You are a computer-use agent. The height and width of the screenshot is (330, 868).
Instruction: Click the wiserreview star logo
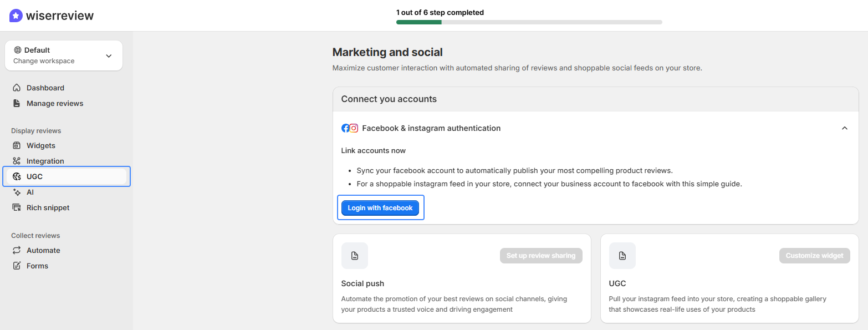click(16, 14)
